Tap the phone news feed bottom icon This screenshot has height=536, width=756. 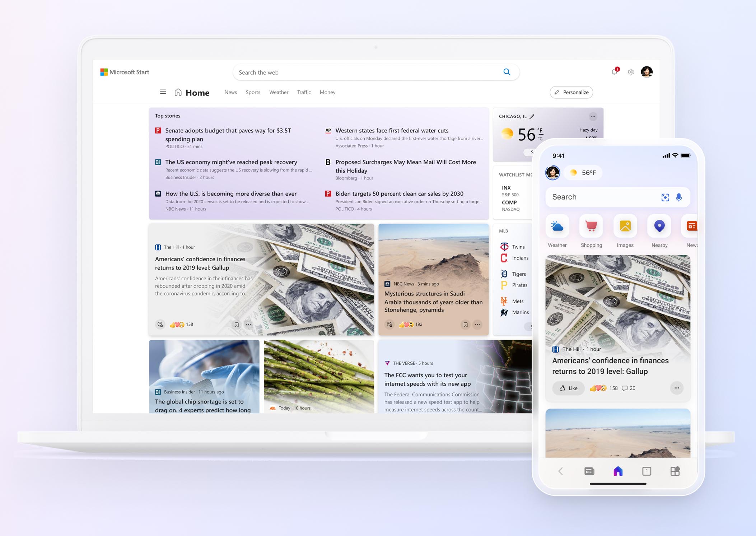pos(589,471)
